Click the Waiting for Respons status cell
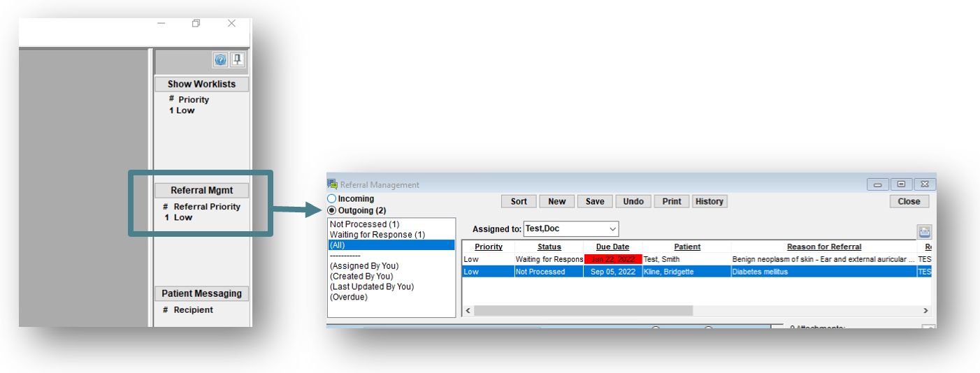This screenshot has width=980, height=373. pos(549,259)
